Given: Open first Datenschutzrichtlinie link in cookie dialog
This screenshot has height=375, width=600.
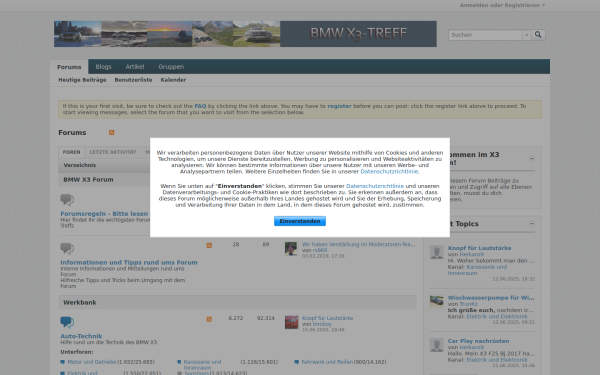Looking at the screenshot, I should click(x=390, y=172).
